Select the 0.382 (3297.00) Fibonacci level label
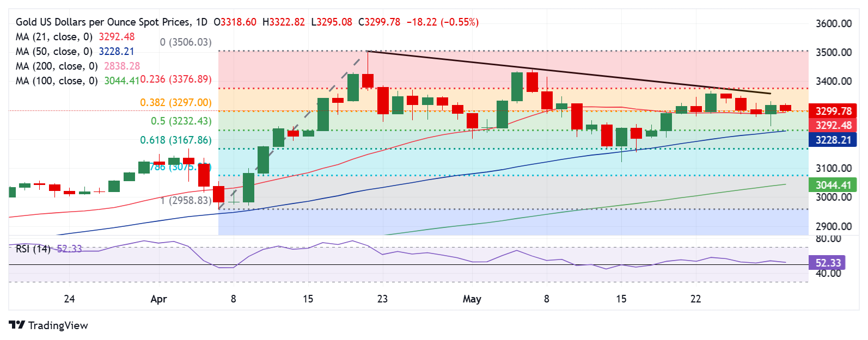 pos(176,103)
